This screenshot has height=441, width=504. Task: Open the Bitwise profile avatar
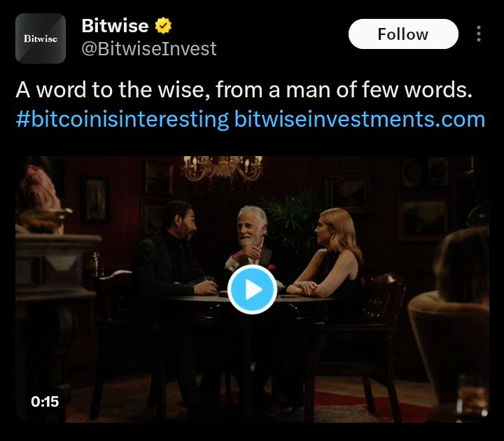pos(41,38)
